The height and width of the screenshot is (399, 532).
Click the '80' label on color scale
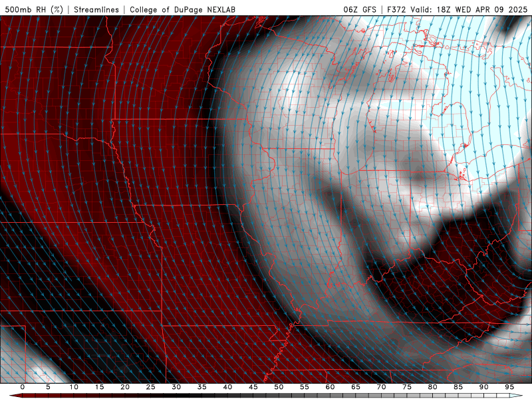(432, 387)
